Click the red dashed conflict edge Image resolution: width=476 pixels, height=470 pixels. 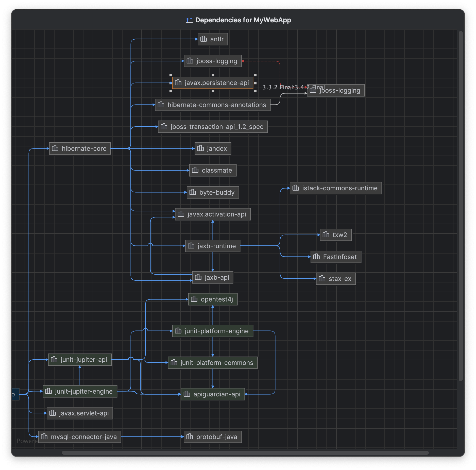pyautogui.click(x=264, y=61)
